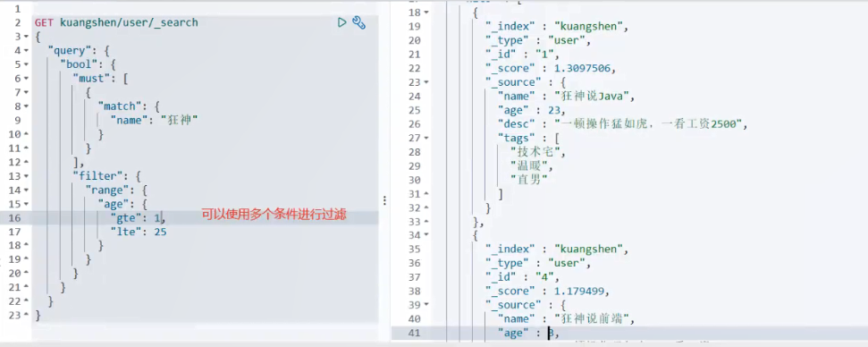Toggle the fold marker at request line 10
868x347 pixels.
click(26, 134)
